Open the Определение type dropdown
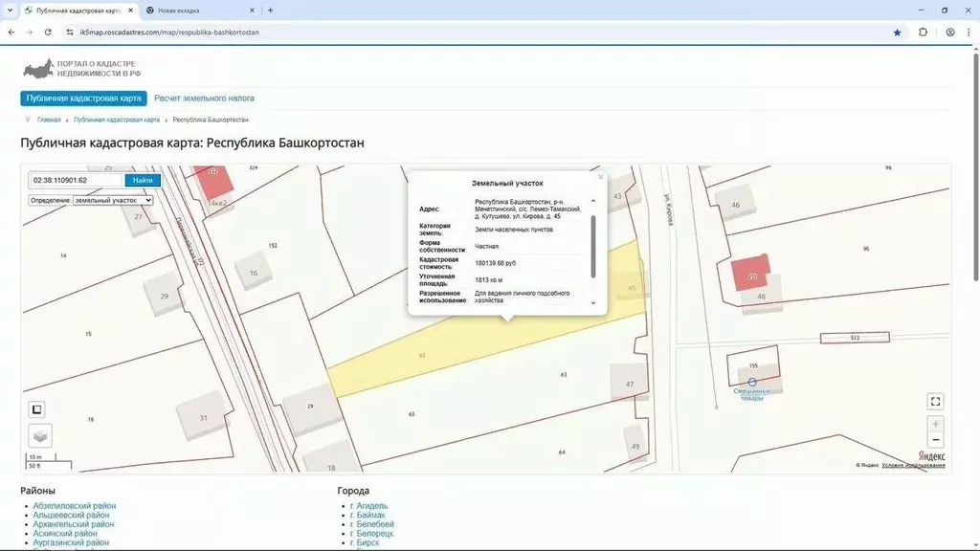This screenshot has width=980, height=551. 113,201
